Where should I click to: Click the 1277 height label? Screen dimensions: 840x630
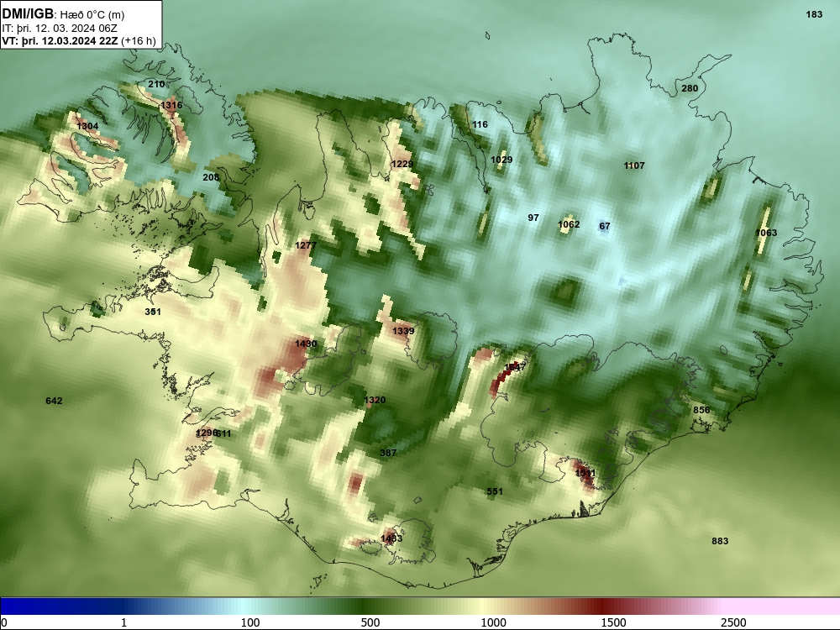coord(306,245)
